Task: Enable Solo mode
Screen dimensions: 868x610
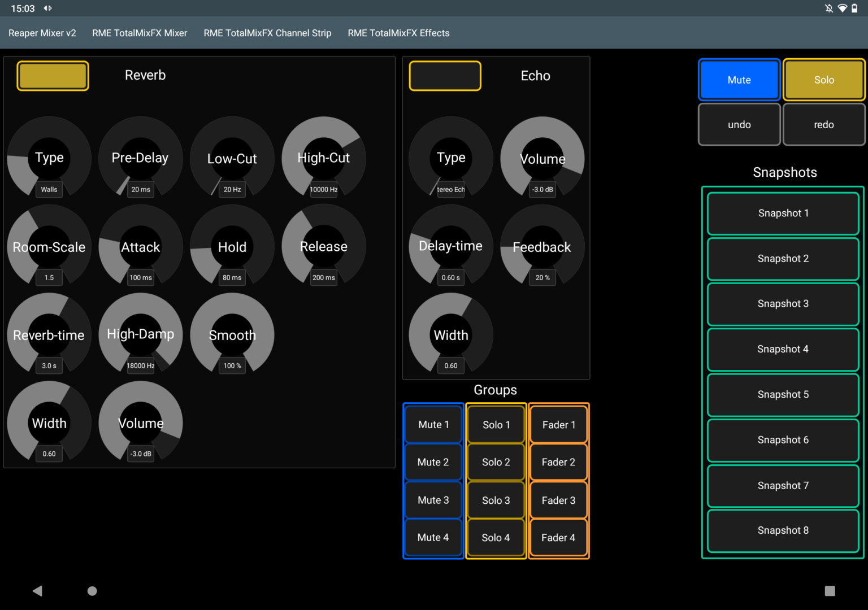Action: (x=823, y=80)
